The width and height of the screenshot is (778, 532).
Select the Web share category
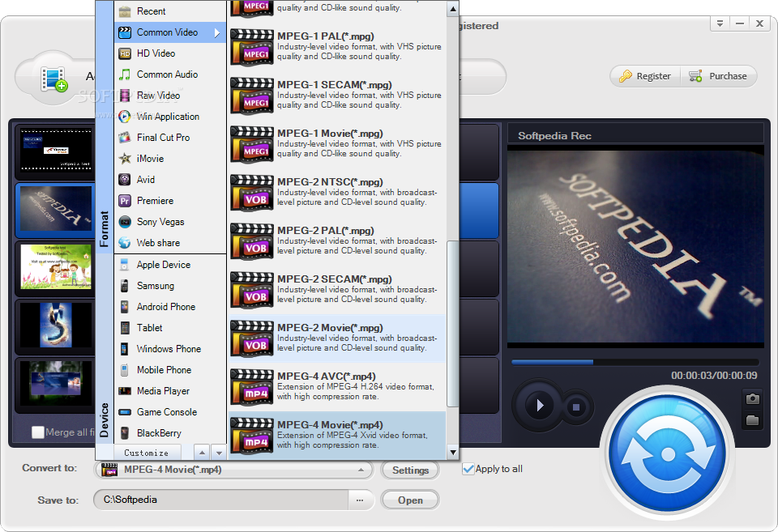[170, 243]
